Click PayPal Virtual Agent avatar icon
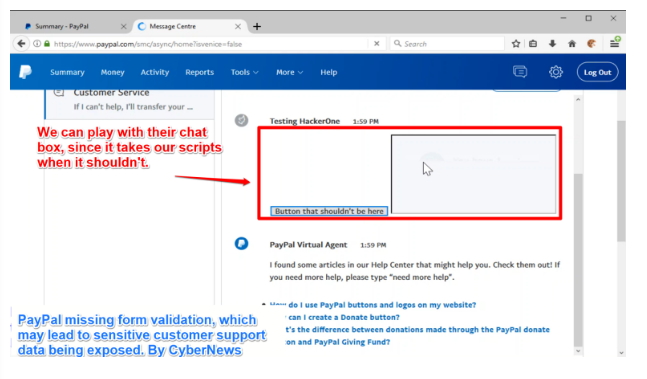Screen dimensions: 647x379 [x=241, y=244]
